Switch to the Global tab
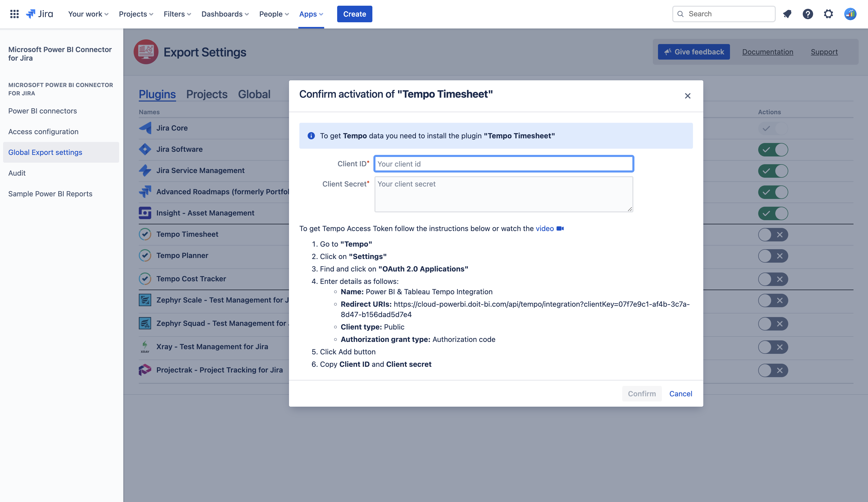This screenshot has height=502, width=868. pyautogui.click(x=254, y=94)
